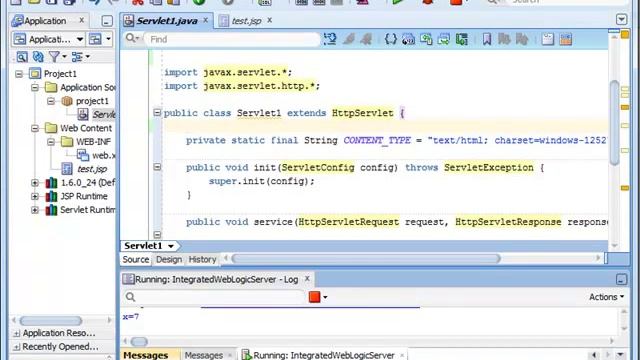Image resolution: width=640 pixels, height=360 pixels.
Task: Click the application menu icon beside selector
Action: click(95, 39)
